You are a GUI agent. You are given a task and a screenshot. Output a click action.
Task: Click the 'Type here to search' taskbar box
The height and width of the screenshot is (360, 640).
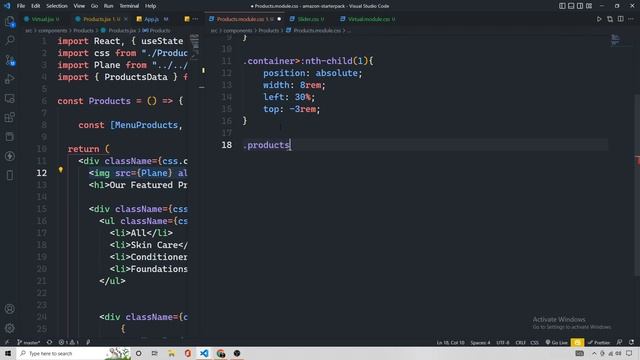pyautogui.click(x=73, y=353)
